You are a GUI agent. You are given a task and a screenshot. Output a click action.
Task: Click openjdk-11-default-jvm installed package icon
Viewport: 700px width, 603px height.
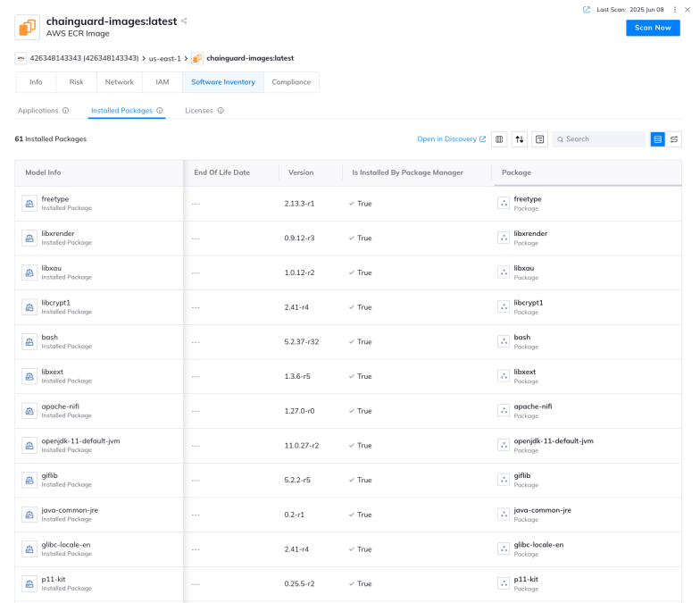[x=29, y=445]
